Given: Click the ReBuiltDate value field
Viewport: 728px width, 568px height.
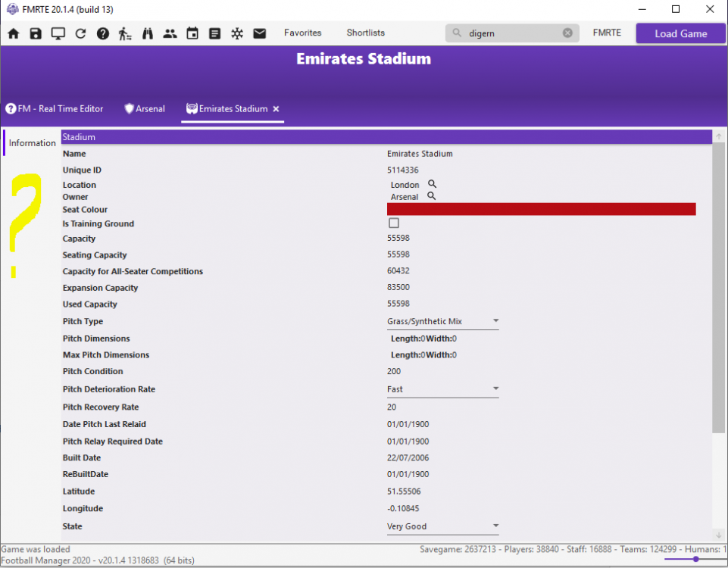Looking at the screenshot, I should pyautogui.click(x=408, y=474).
